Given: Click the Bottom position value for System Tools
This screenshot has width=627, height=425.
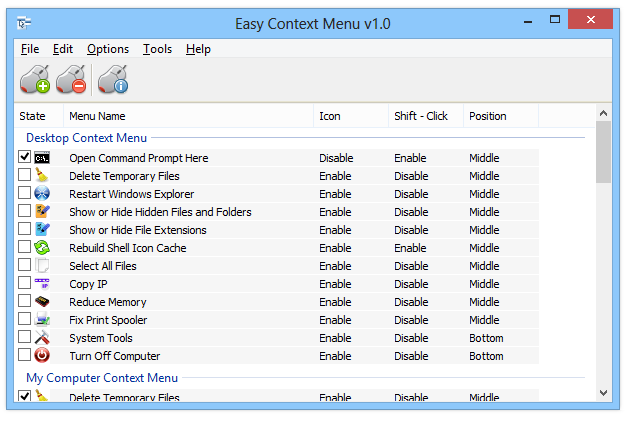Looking at the screenshot, I should [486, 338].
